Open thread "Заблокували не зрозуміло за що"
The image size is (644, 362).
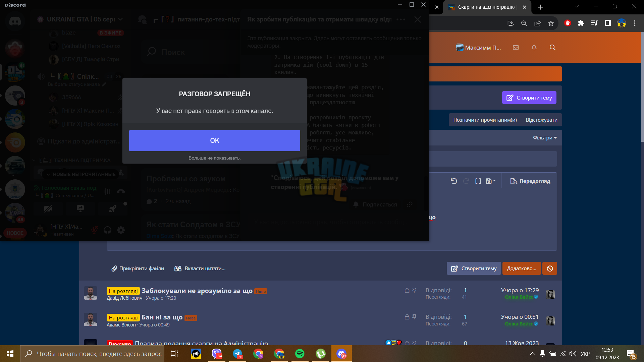(x=197, y=291)
